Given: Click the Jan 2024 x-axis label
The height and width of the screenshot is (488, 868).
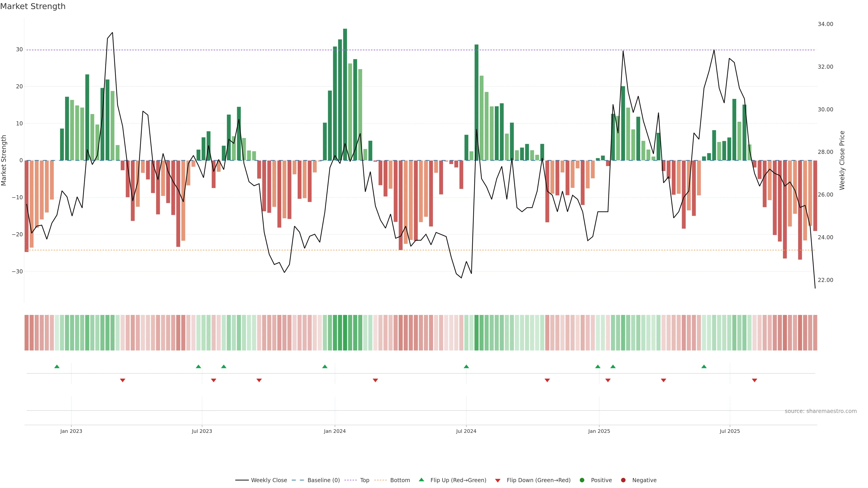Looking at the screenshot, I should (335, 431).
